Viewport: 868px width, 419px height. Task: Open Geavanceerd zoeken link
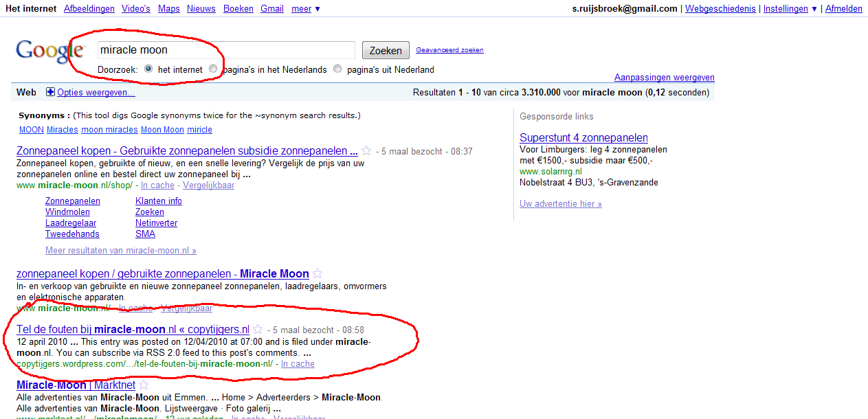coord(449,50)
